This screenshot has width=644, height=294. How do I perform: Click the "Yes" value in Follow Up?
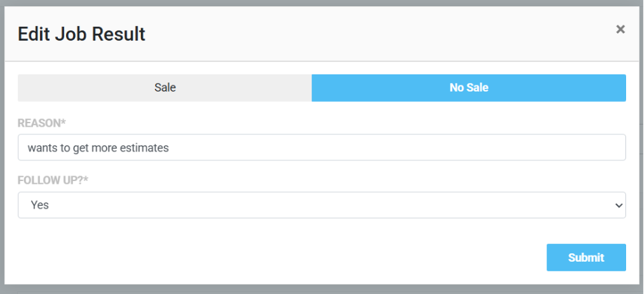[x=40, y=205]
